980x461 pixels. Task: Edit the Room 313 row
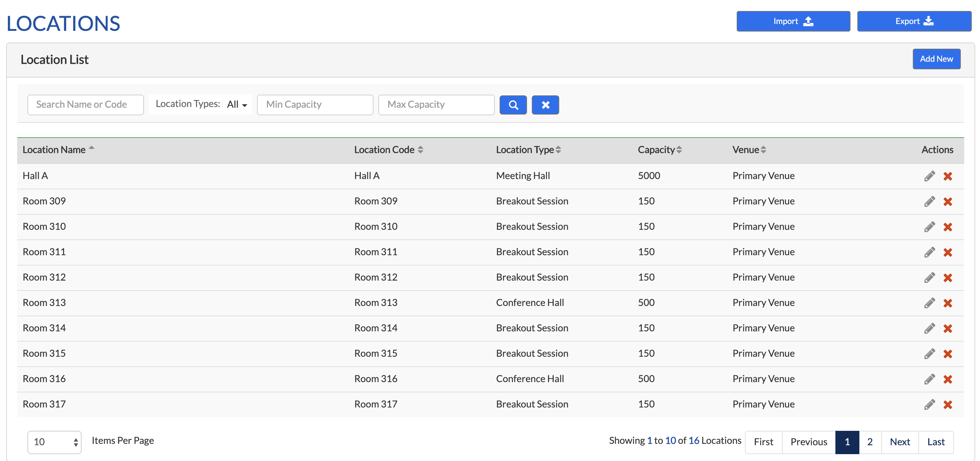click(x=929, y=303)
